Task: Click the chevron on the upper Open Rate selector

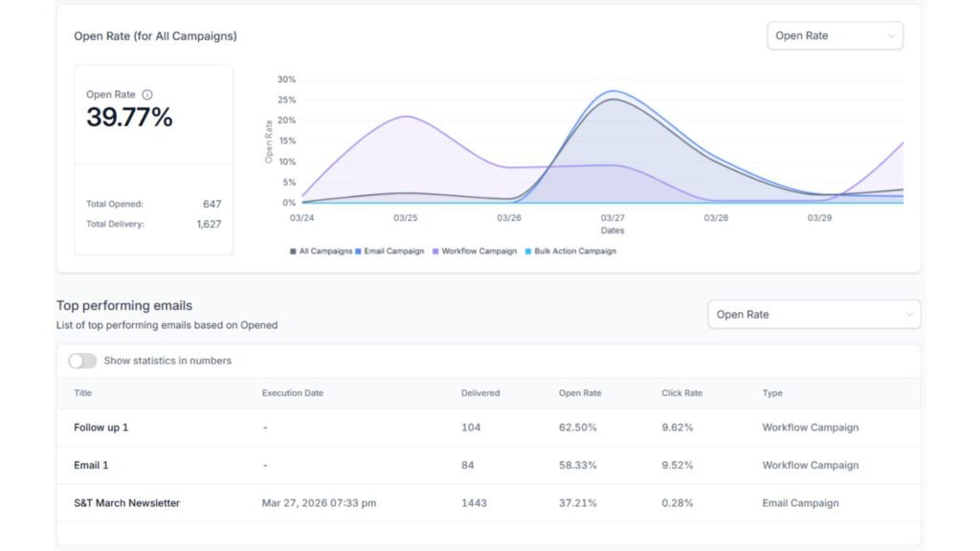Action: (x=891, y=35)
